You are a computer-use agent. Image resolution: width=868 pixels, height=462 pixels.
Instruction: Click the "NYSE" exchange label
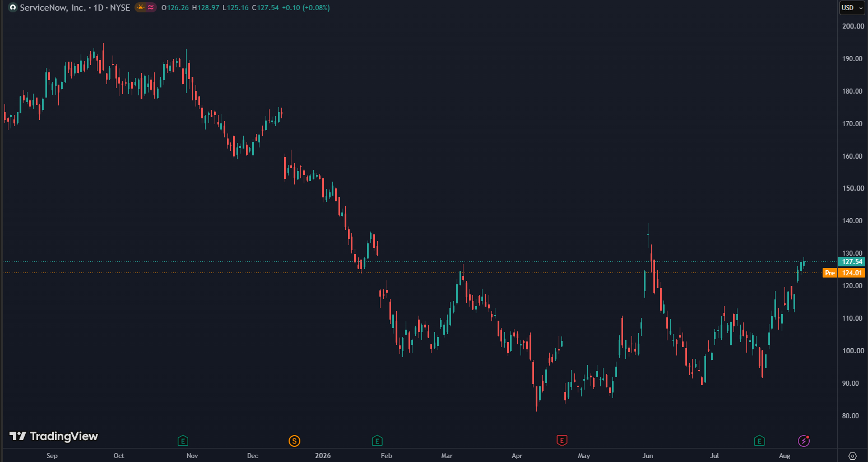120,8
